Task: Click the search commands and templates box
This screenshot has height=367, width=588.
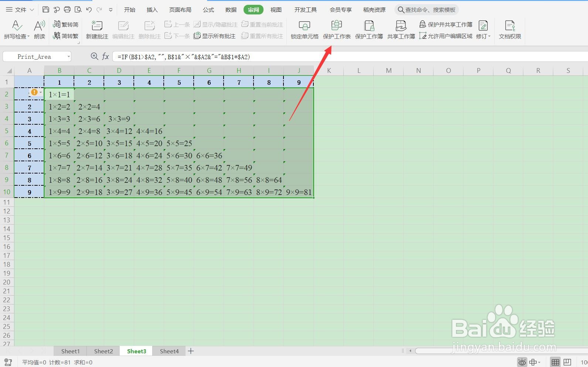Action: [427, 10]
